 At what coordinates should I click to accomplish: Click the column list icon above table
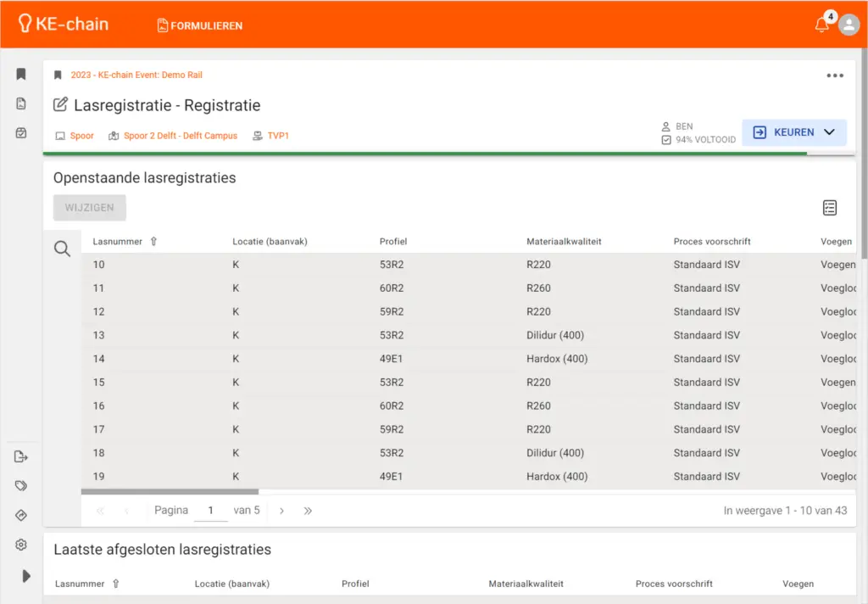(x=830, y=208)
